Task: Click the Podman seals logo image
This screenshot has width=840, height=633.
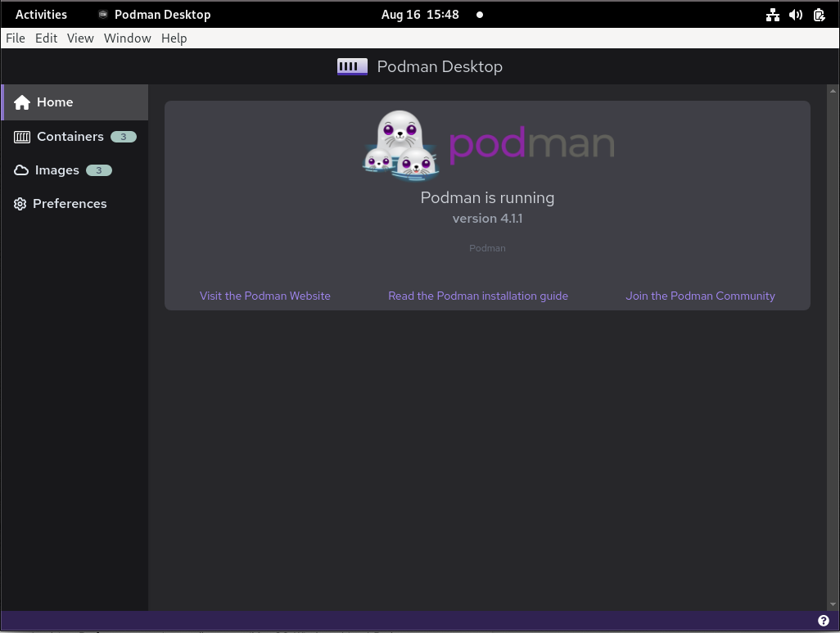Action: tap(400, 145)
